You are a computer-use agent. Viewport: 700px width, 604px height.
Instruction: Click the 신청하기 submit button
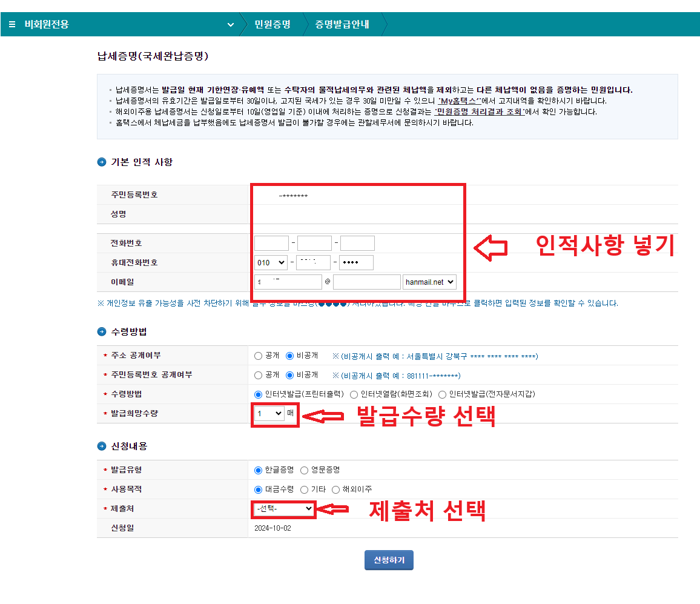pyautogui.click(x=388, y=560)
